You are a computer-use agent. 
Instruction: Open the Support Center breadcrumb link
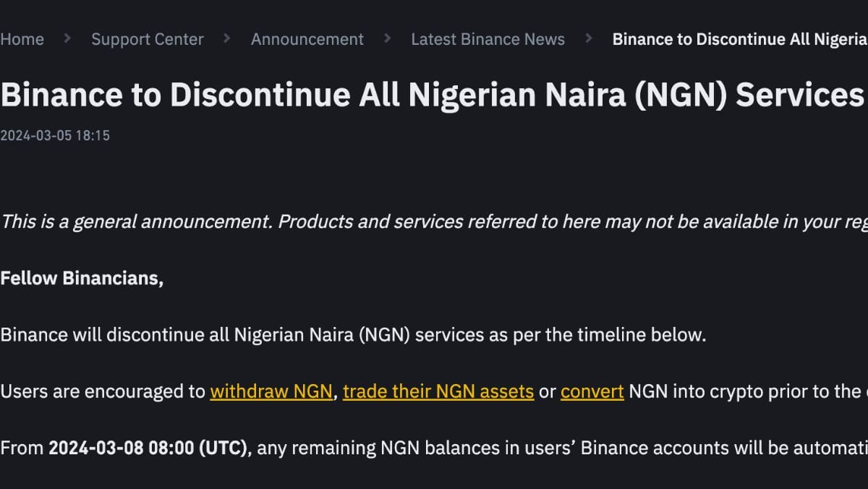[x=148, y=39]
